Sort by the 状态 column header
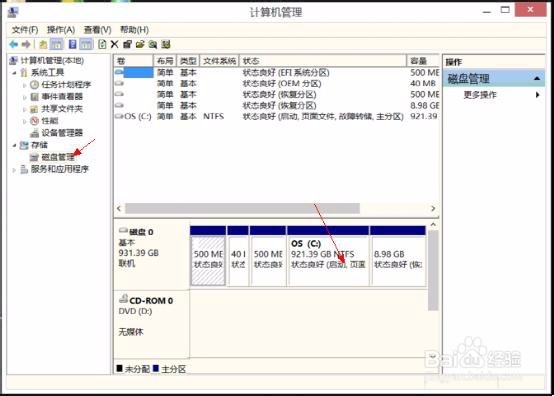Viewport: 554px width, 396px height. pos(323,61)
